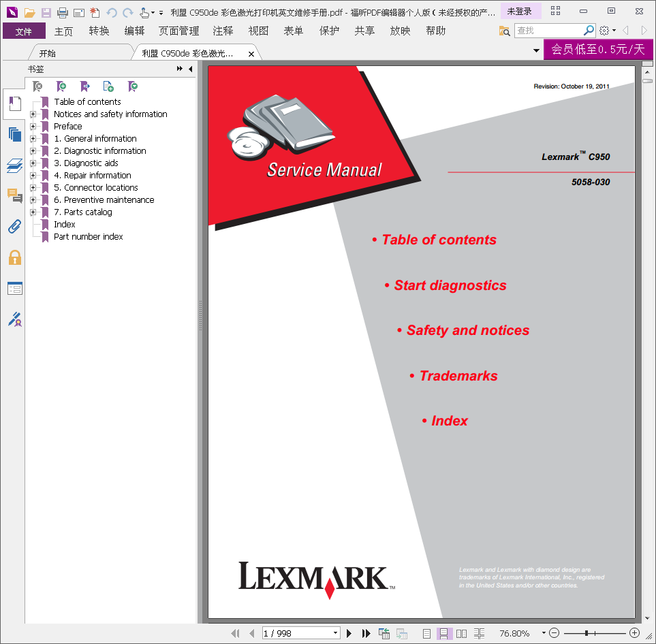Save the document with the floppy icon
656x644 pixels.
[46, 12]
